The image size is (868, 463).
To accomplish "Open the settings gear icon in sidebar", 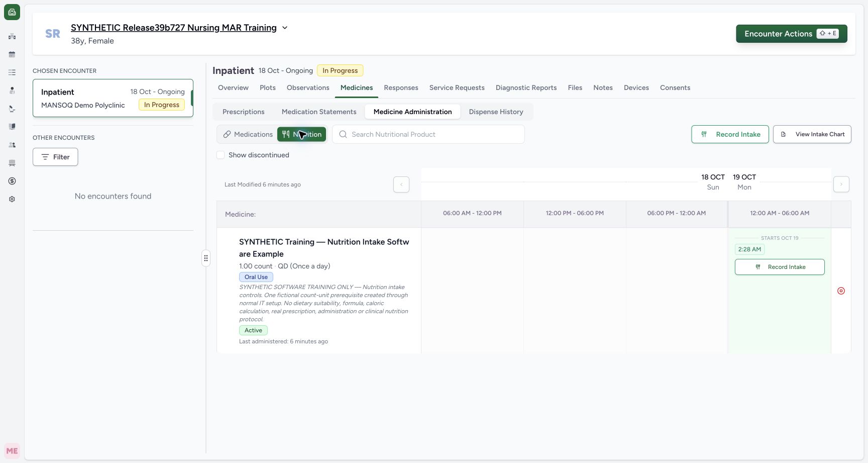I will pos(12,199).
